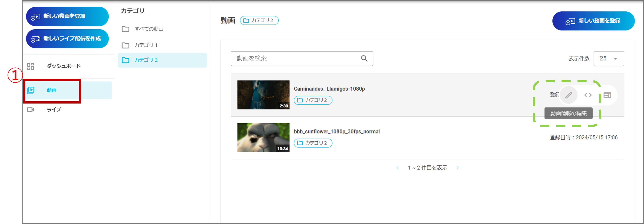Select すべての動画 category folder

[148, 29]
